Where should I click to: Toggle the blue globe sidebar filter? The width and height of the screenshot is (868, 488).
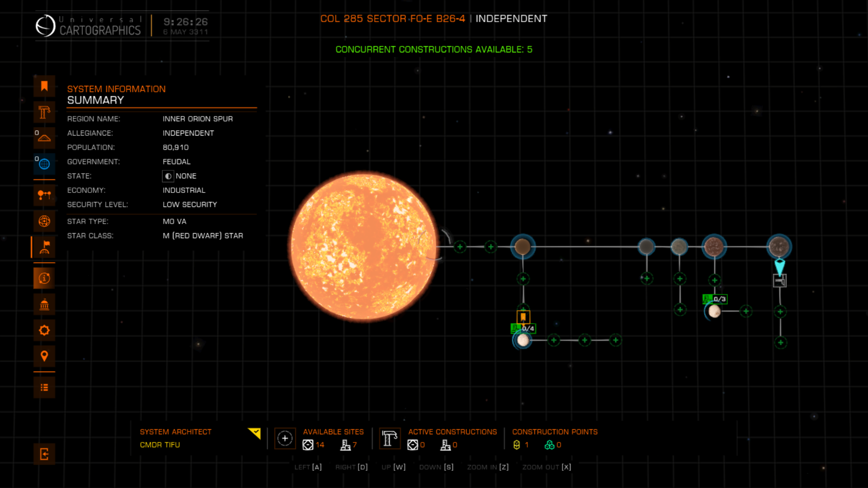[x=44, y=164]
